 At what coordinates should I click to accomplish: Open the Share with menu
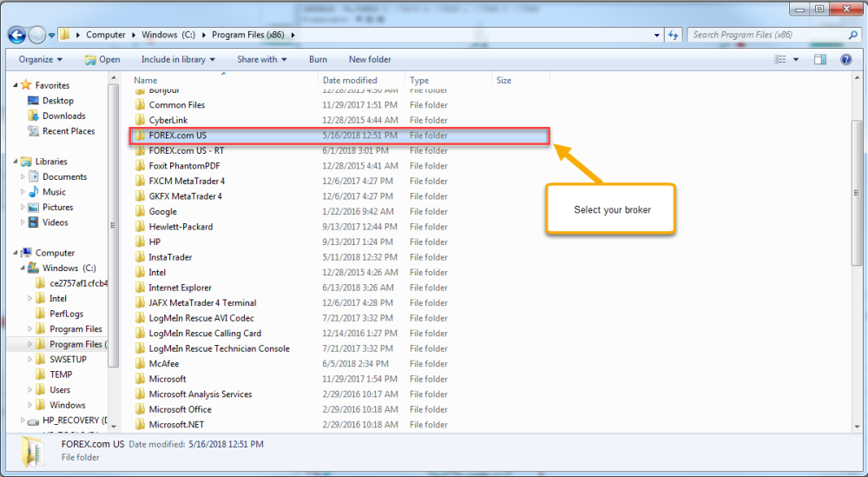262,59
